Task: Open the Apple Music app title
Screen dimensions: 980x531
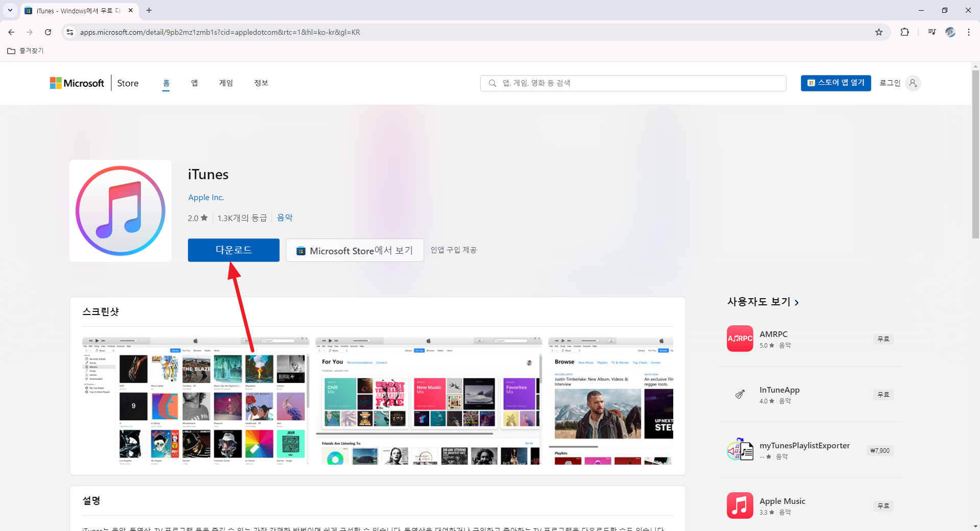Action: [782, 501]
